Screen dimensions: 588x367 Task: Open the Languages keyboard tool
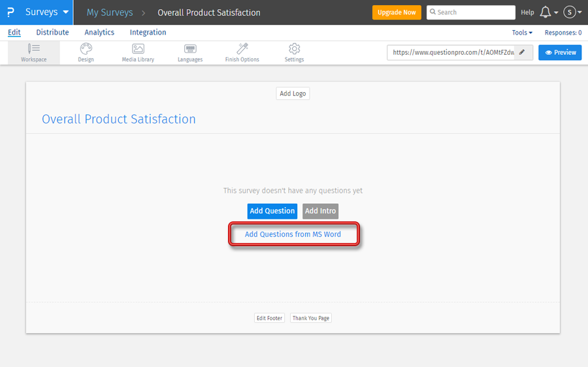190,52
